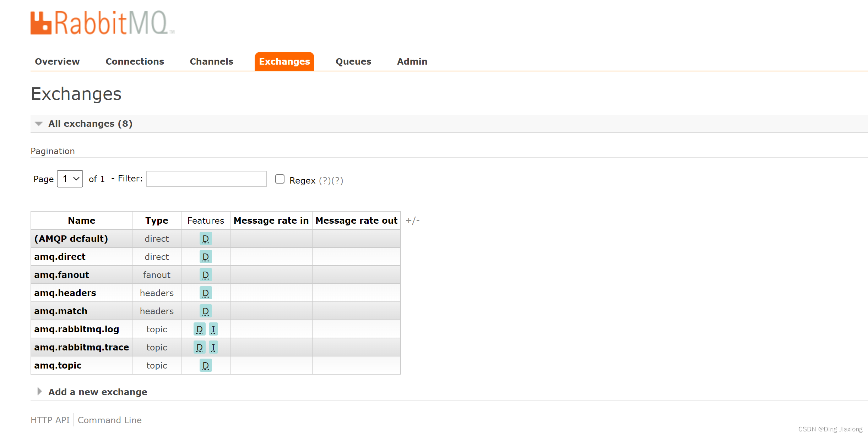The height and width of the screenshot is (436, 868).
Task: Click the I internal badge for amq.rabbitmq.log
Action: (213, 329)
